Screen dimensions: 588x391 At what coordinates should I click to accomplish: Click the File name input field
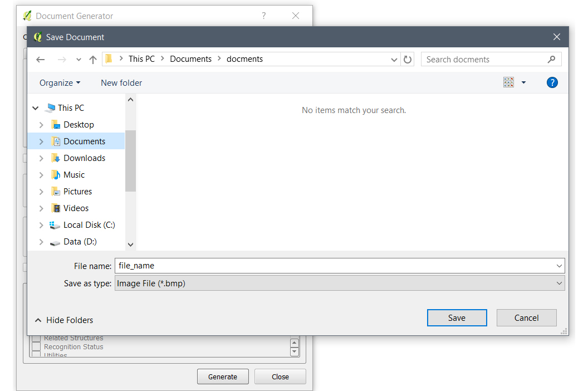[x=334, y=266]
